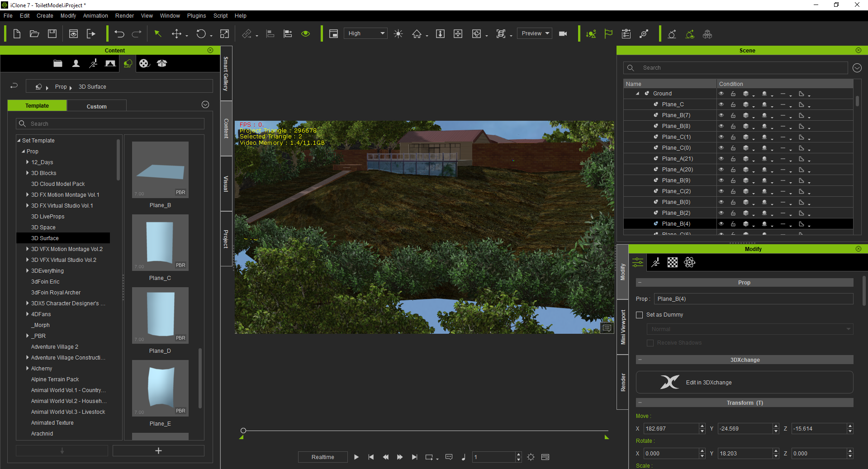The width and height of the screenshot is (868, 469).
Task: Open the Preview mode dropdown
Action: click(x=535, y=33)
